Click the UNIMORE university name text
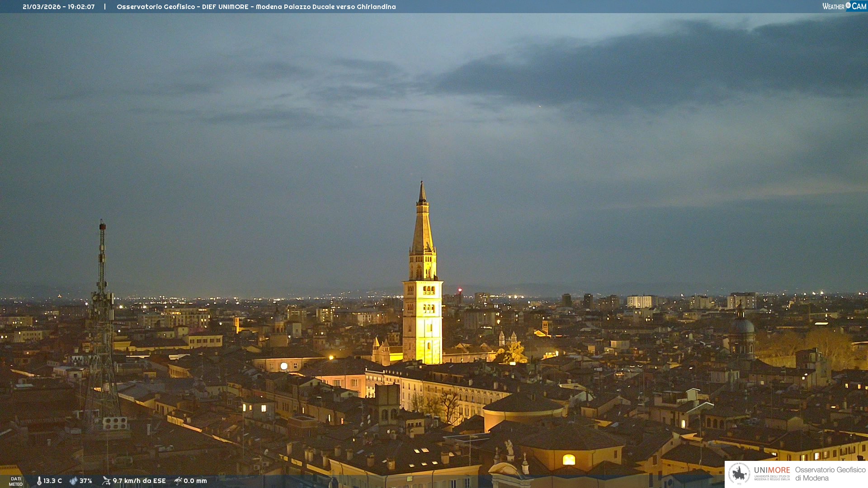Screen dimensions: 868x488 (772, 470)
